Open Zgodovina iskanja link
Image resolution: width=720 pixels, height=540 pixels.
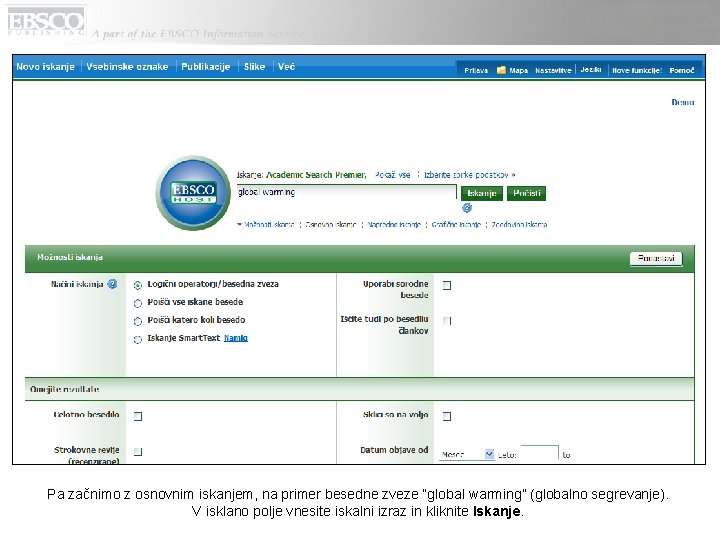pyautogui.click(x=519, y=225)
